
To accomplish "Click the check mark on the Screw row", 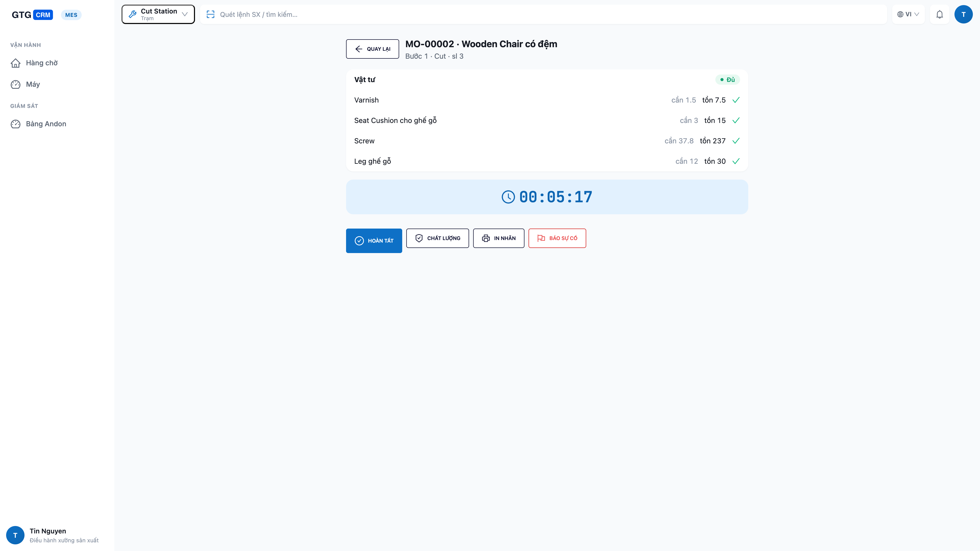I will pyautogui.click(x=736, y=141).
